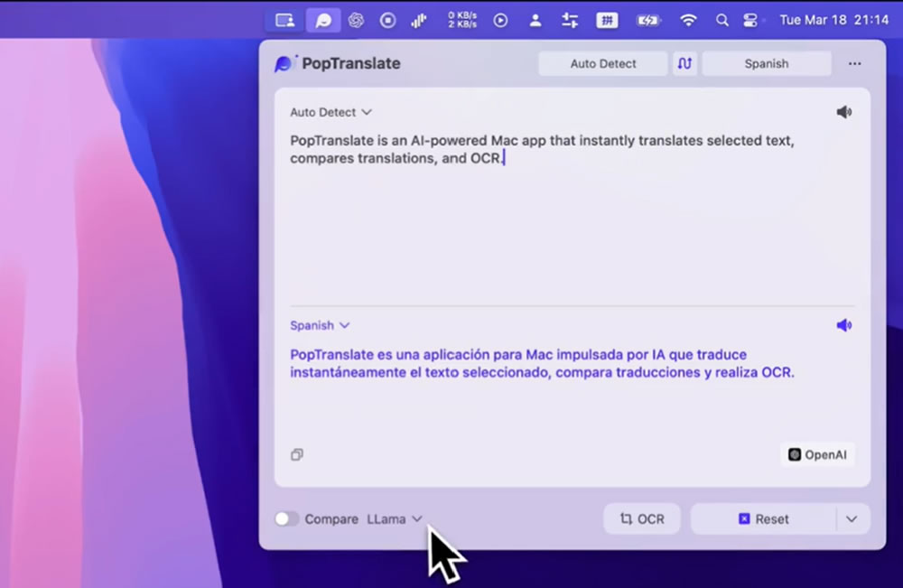
Task: Copy the translated text
Action: click(x=296, y=454)
